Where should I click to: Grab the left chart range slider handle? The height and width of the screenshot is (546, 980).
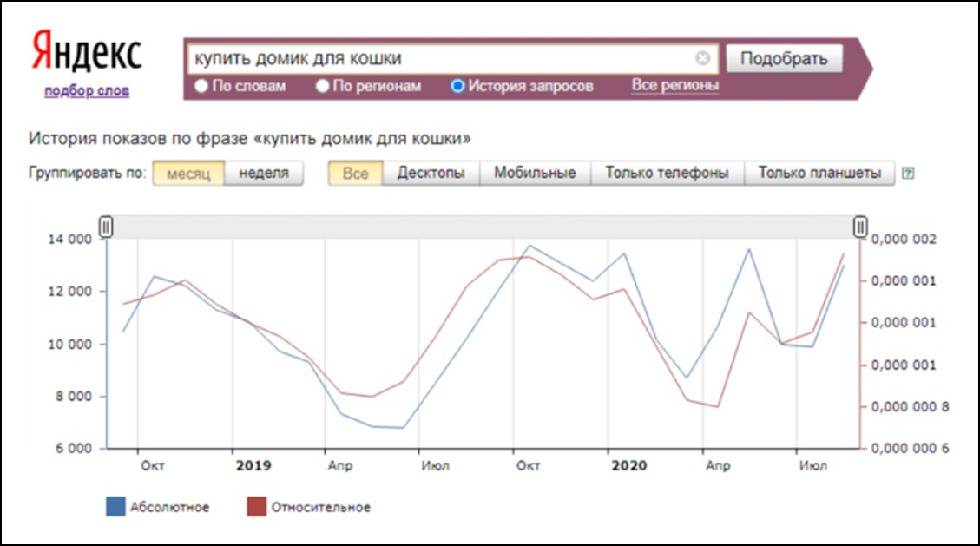[x=106, y=227]
